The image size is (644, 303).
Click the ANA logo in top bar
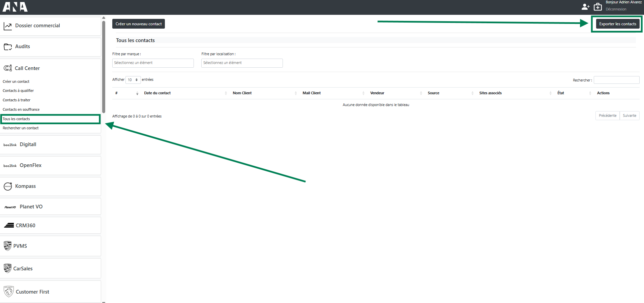(x=15, y=7)
